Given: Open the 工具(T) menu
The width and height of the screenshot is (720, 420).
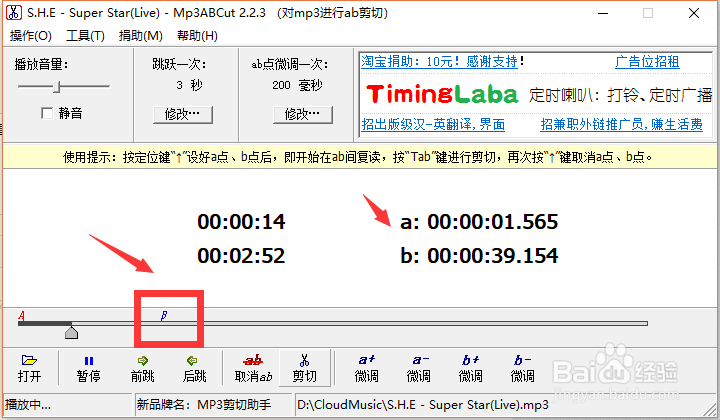Looking at the screenshot, I should [85, 35].
